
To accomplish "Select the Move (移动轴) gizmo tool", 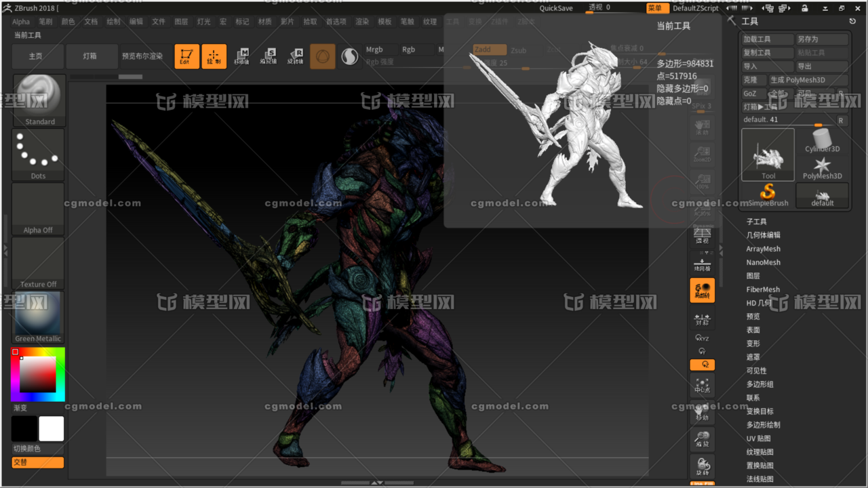I will pos(241,56).
